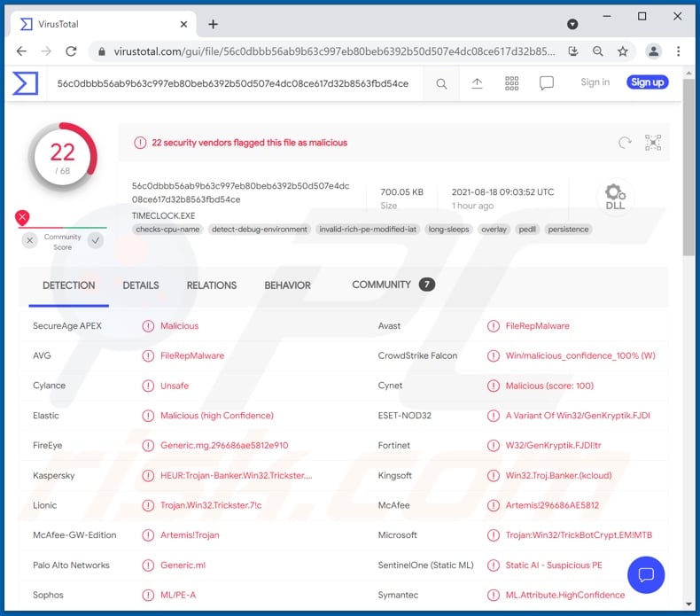Open the similarity graph icon
This screenshot has height=616, width=700.
[653, 143]
